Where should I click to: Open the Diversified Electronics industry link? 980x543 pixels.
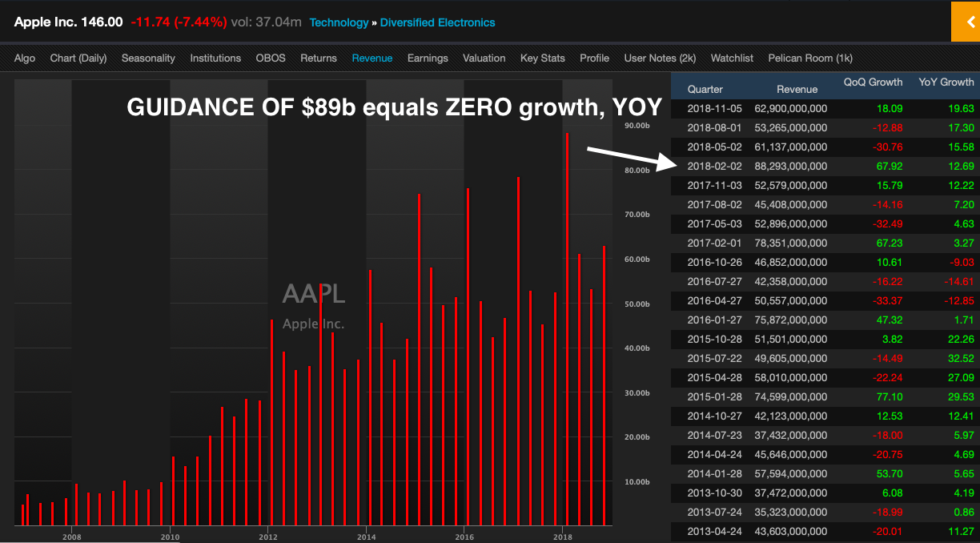(x=438, y=22)
